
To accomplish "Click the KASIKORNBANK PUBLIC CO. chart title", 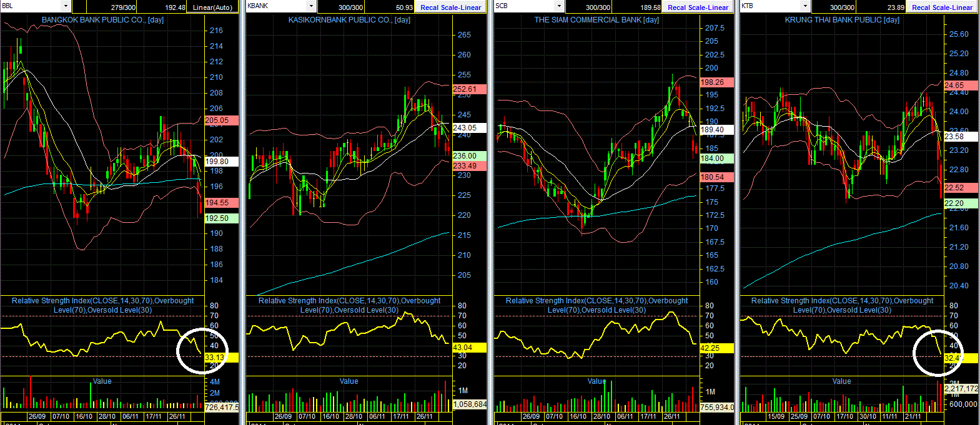I will click(x=349, y=20).
